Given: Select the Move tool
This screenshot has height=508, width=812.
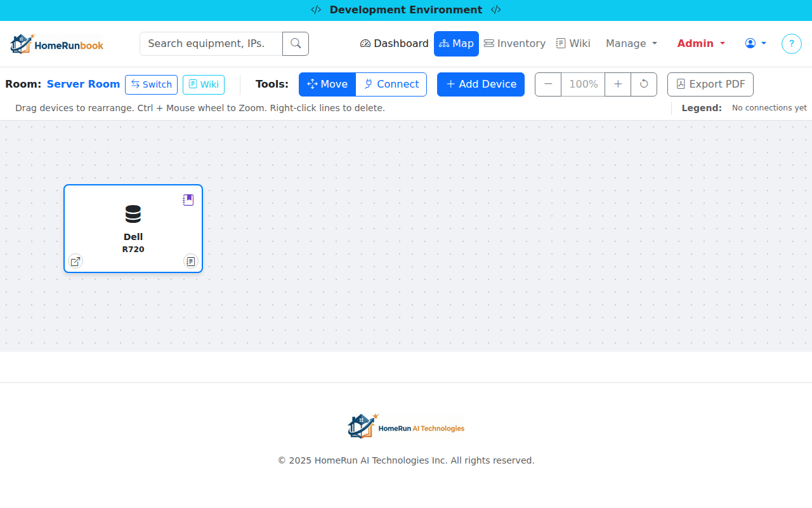Looking at the screenshot, I should 327,84.
